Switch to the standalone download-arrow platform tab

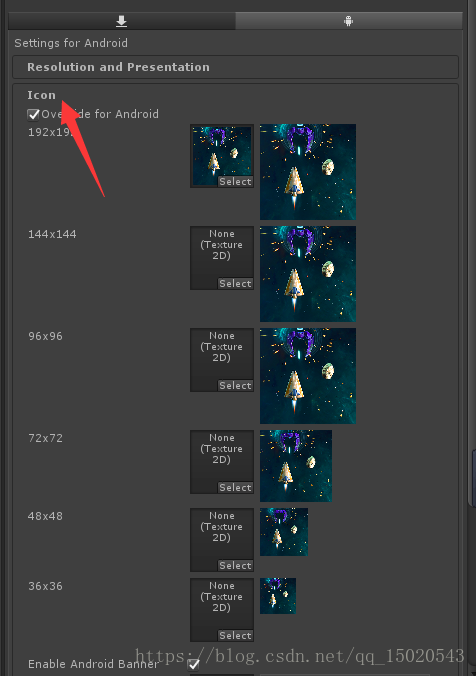click(x=122, y=21)
